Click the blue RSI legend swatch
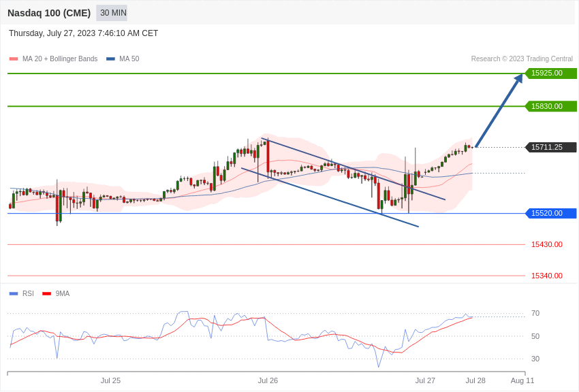579x392 pixels. pyautogui.click(x=14, y=294)
